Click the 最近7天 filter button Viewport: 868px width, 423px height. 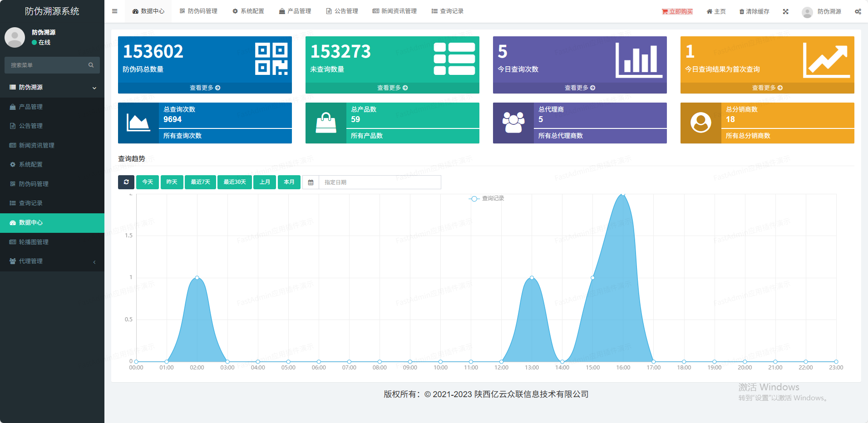[200, 182]
